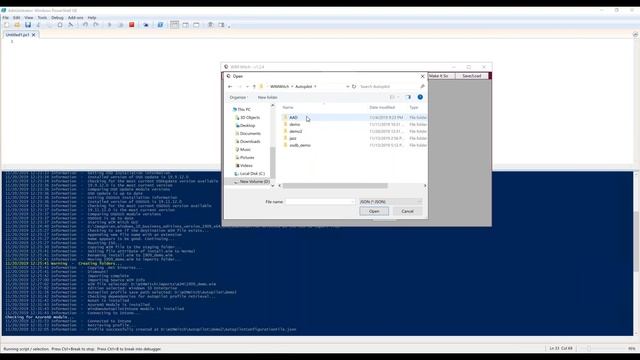Viewport: 640px width, 360px height.
Task: Click the Open script folder icon
Action: (x=17, y=25)
